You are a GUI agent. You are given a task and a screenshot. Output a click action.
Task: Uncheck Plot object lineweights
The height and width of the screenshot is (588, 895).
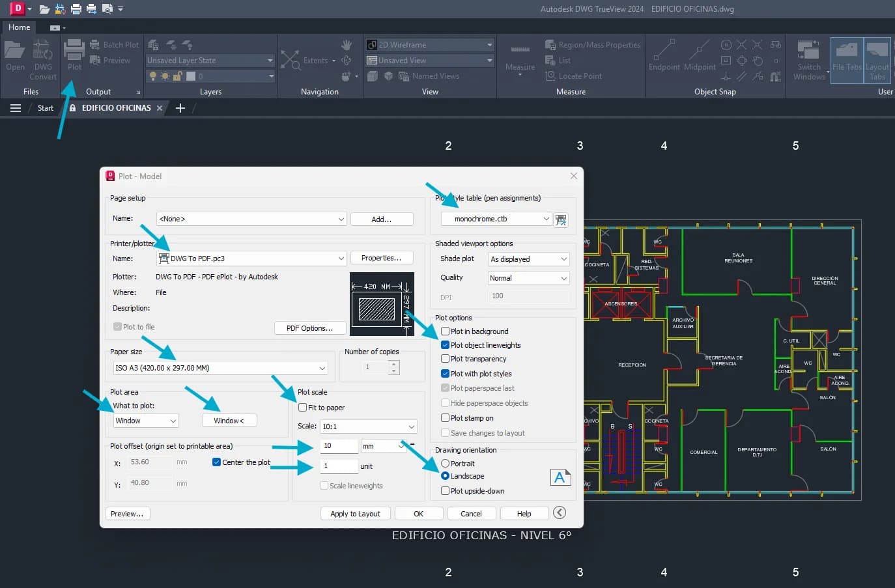click(446, 345)
